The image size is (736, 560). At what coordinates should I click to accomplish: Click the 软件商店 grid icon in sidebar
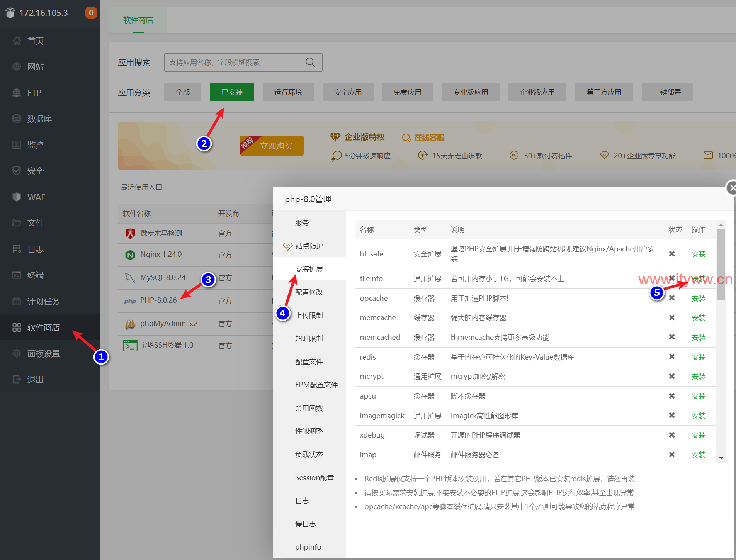coord(17,328)
